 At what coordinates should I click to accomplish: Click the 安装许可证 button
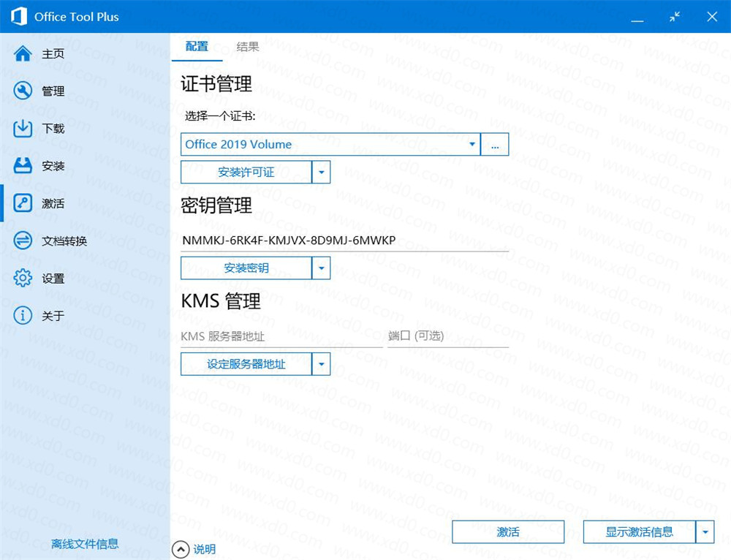click(246, 172)
